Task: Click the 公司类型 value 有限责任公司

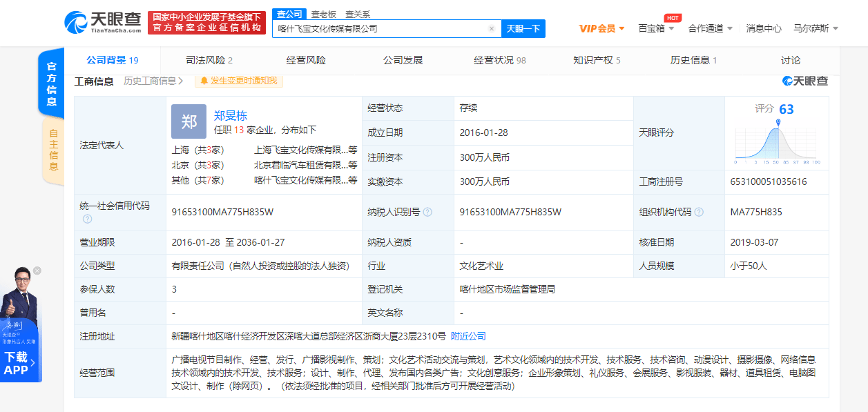Action: pos(260,266)
